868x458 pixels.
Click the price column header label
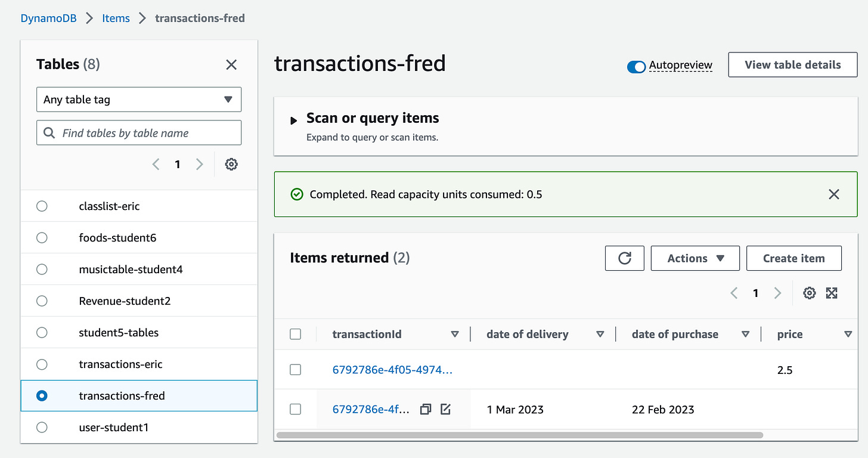point(790,334)
